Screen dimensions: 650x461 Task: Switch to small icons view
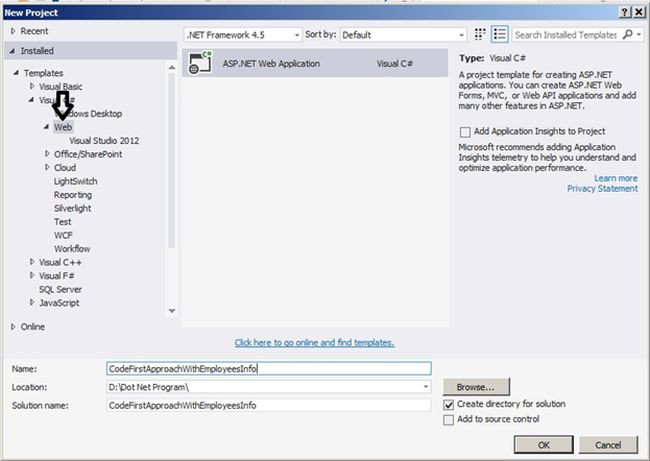[x=480, y=34]
